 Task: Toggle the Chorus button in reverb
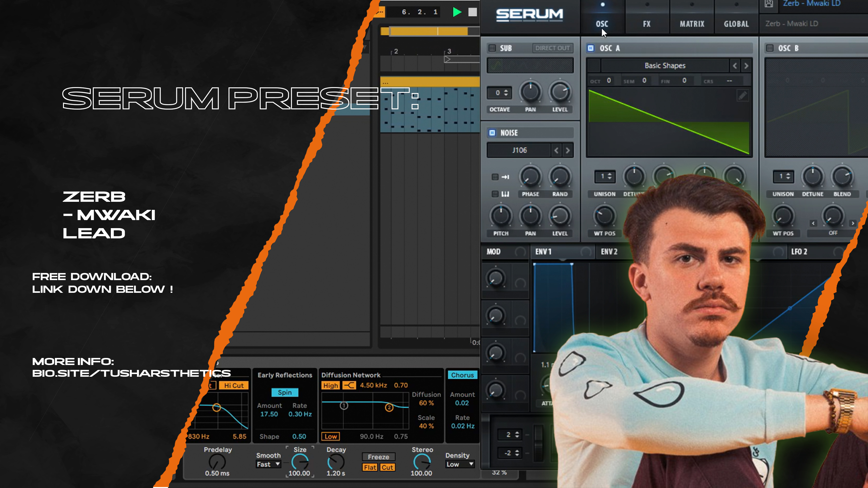462,375
